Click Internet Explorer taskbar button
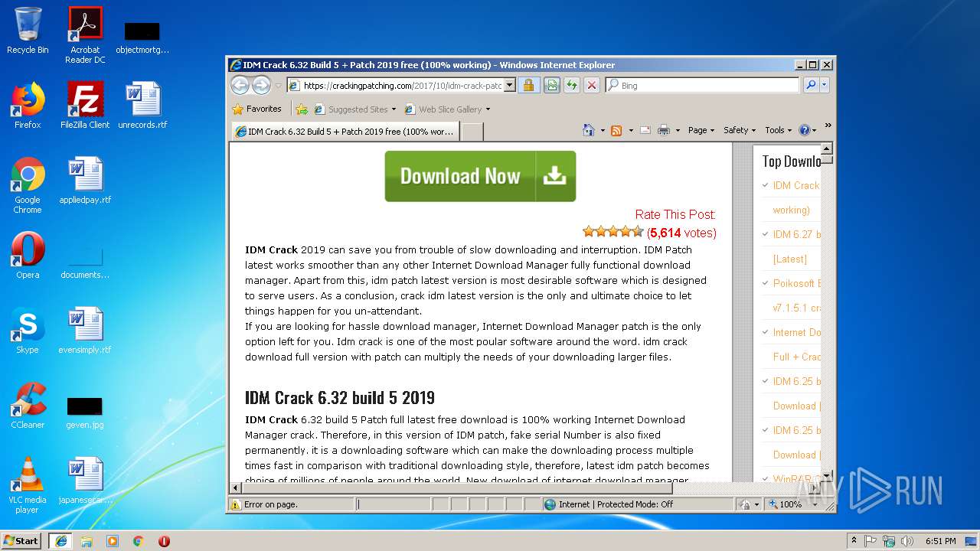 pyautogui.click(x=60, y=541)
